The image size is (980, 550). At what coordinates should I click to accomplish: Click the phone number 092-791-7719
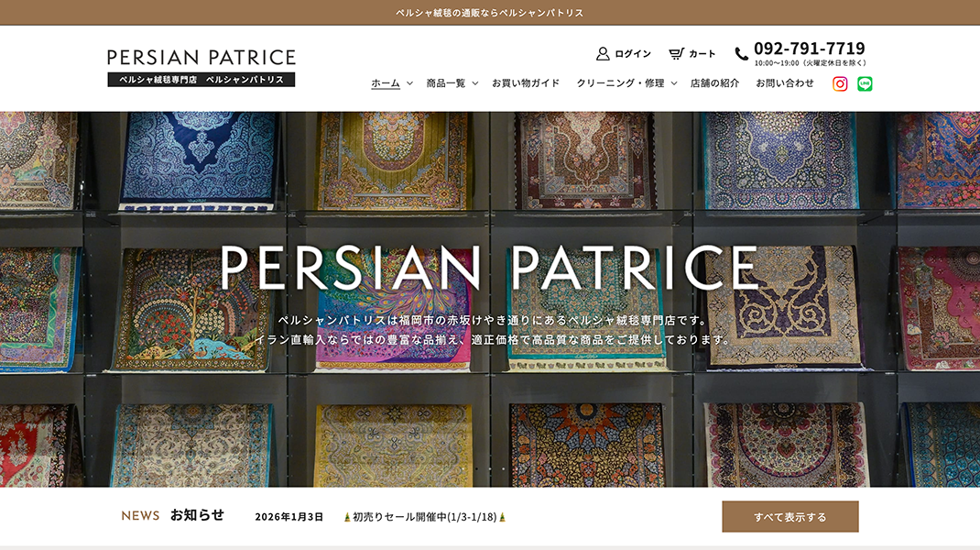coord(809,49)
